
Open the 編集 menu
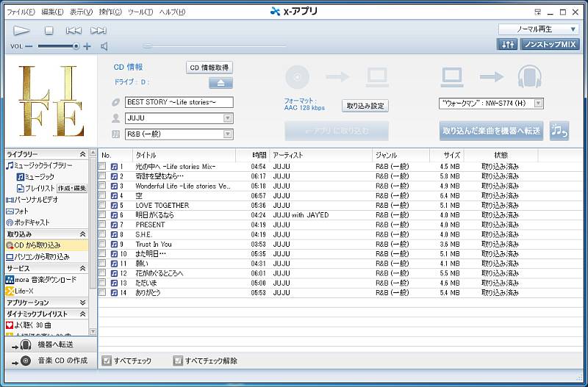52,12
